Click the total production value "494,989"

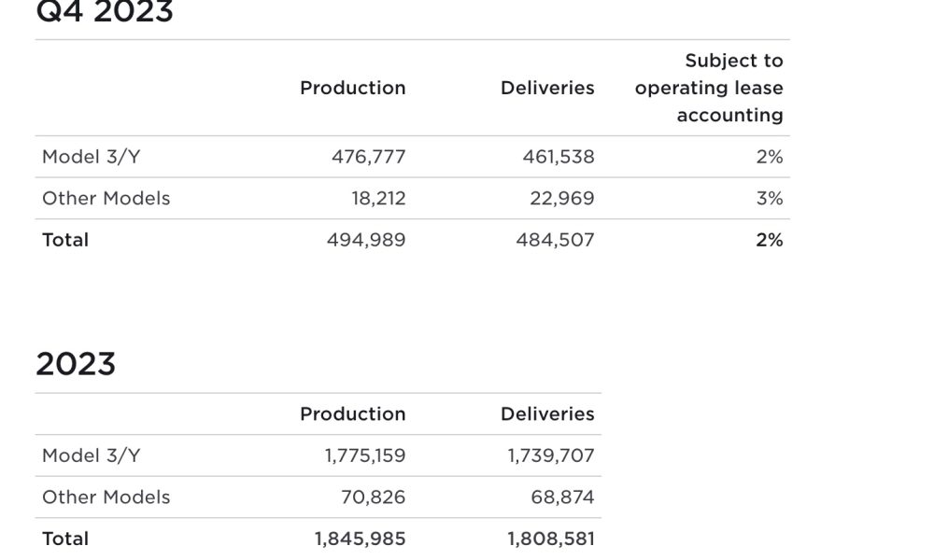coord(366,241)
